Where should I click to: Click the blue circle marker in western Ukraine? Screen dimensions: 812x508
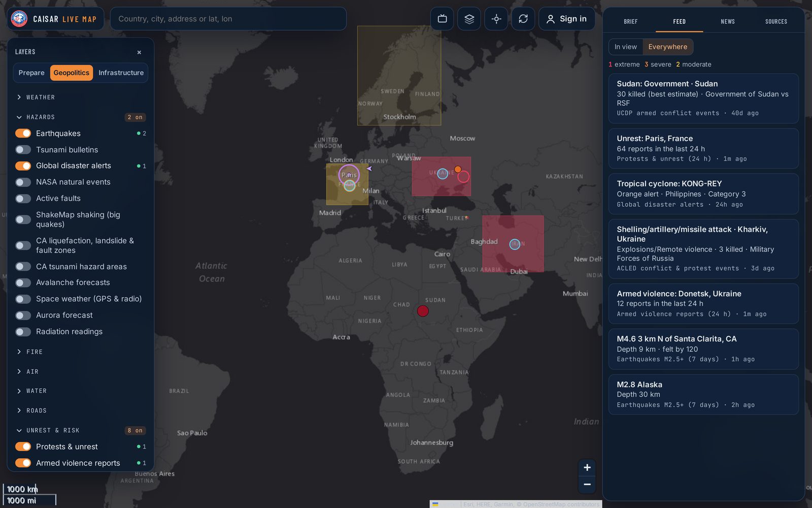(x=443, y=174)
